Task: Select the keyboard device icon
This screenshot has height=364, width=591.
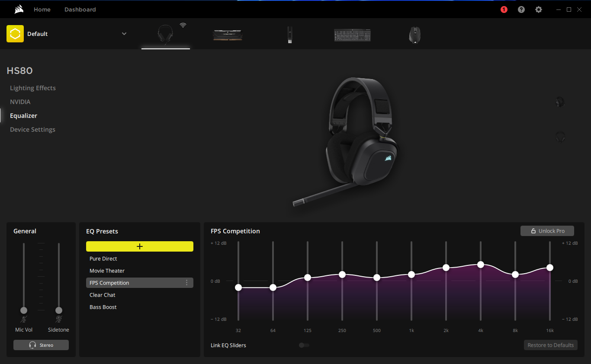Action: click(352, 35)
